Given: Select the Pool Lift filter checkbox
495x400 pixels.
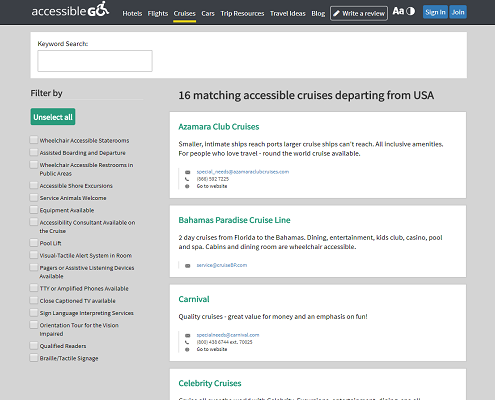Looking at the screenshot, I should click(x=34, y=242).
